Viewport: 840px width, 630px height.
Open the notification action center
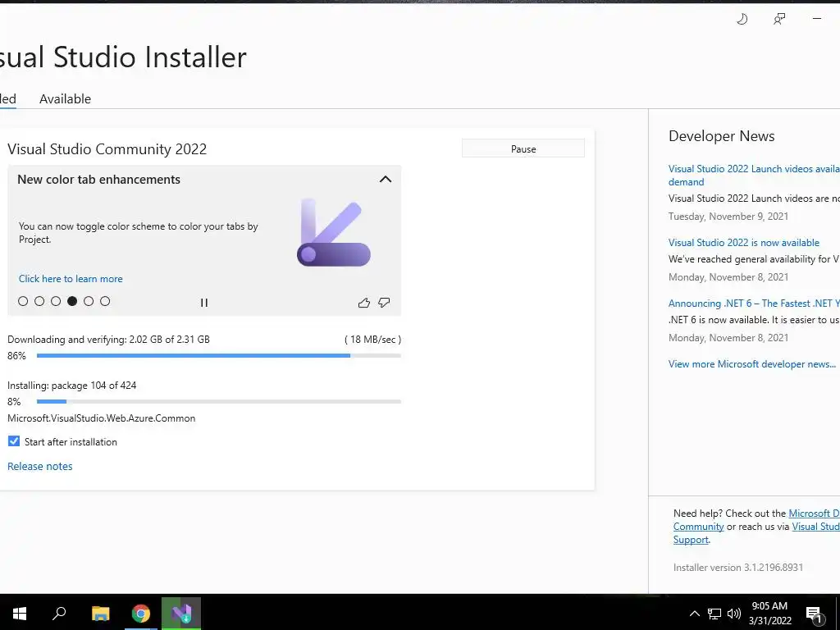coord(815,615)
